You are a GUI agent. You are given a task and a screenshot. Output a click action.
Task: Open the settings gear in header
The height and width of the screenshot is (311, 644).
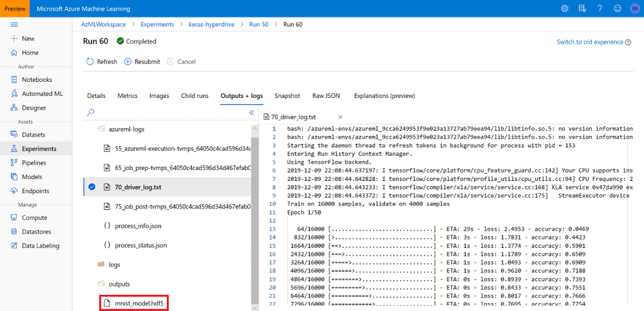[x=565, y=8]
